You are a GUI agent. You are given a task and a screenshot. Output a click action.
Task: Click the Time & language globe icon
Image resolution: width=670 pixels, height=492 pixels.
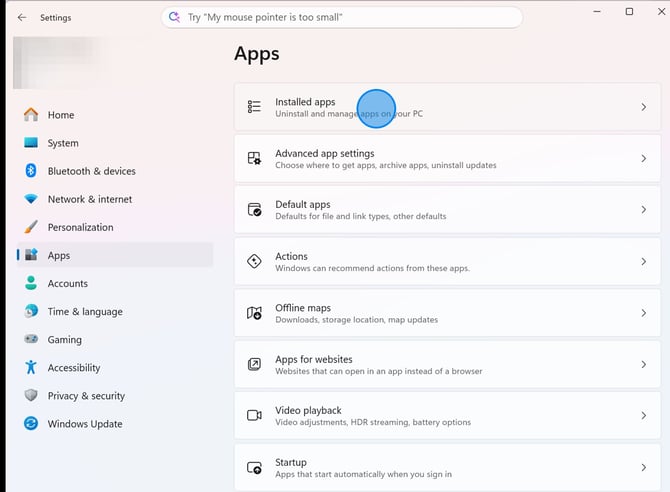click(x=31, y=311)
